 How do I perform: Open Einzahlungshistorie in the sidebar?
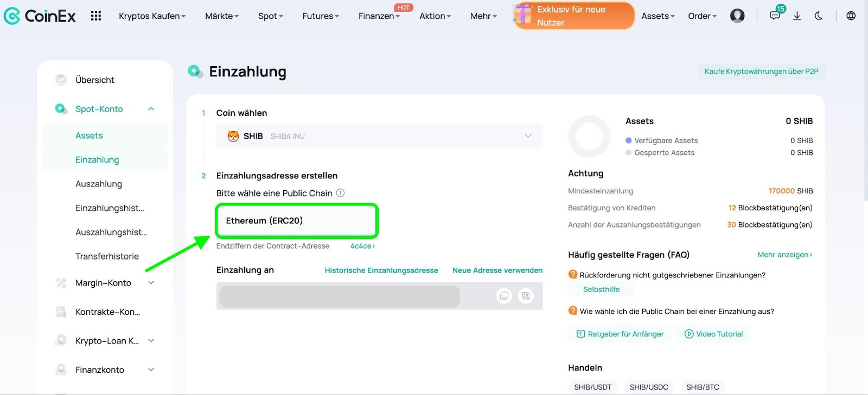(x=110, y=208)
